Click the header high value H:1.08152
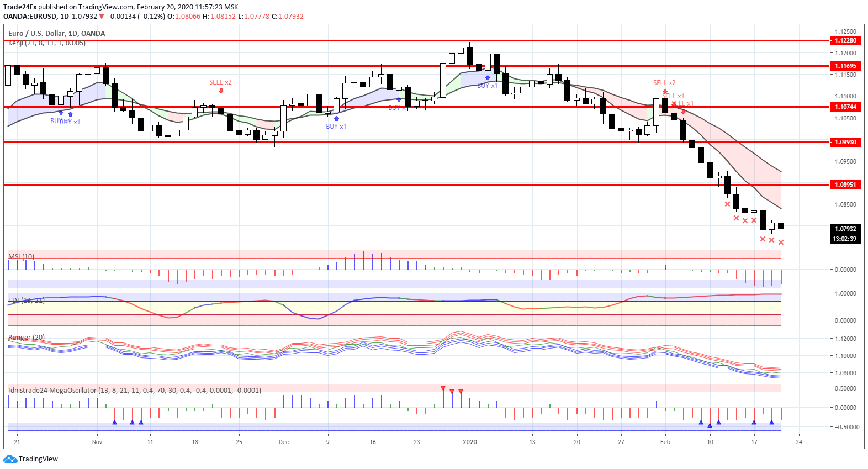This screenshot has width=868, height=469. 219,17
